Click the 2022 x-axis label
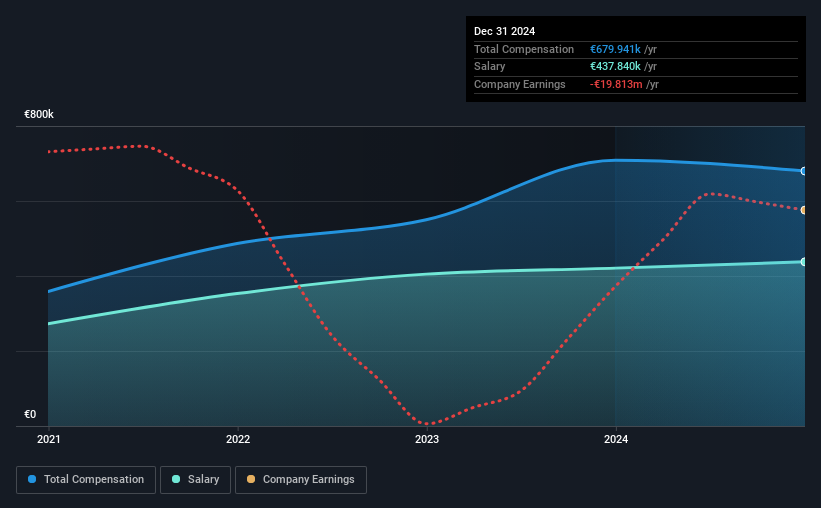The width and height of the screenshot is (821, 508). coord(238,439)
